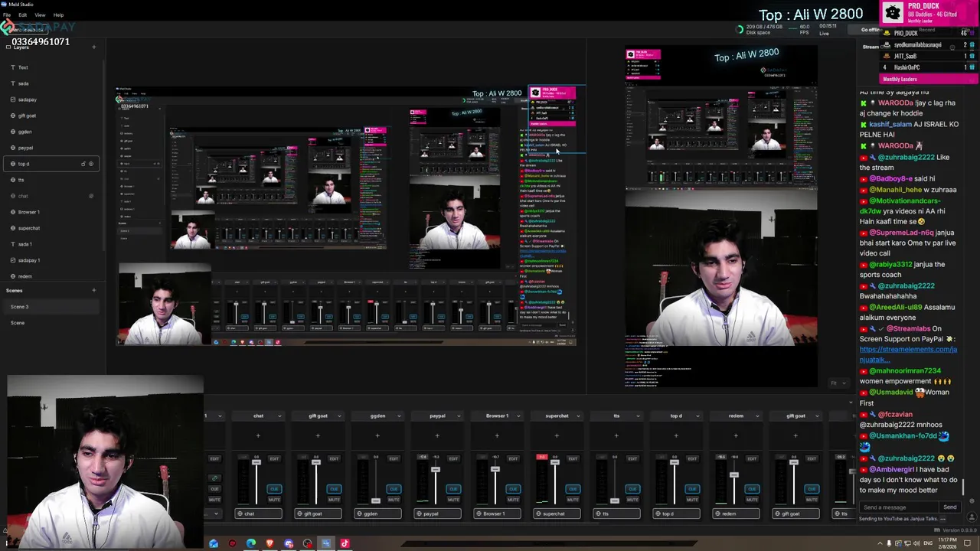
Task: Add an effect to the tts mixer channel
Action: click(x=616, y=435)
